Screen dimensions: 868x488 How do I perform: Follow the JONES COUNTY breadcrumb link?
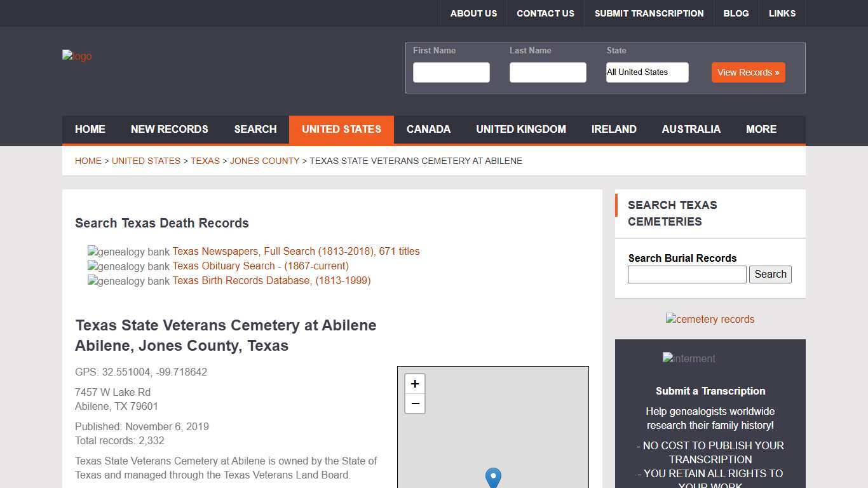click(264, 161)
